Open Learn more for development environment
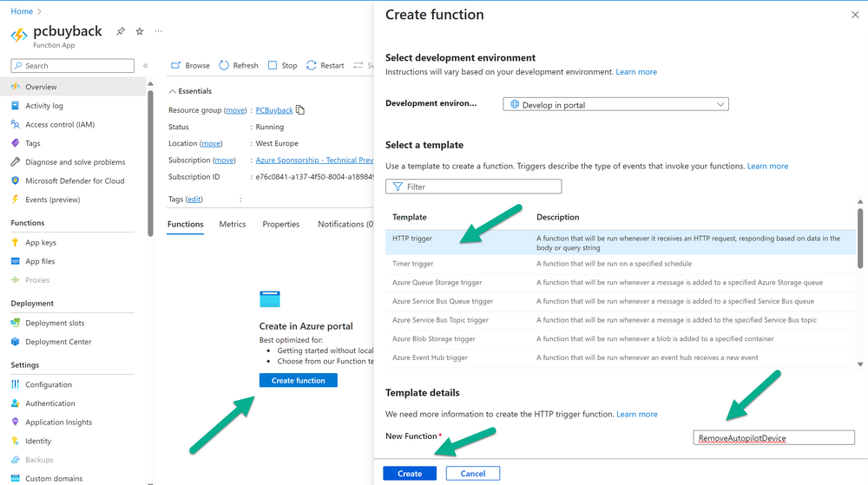The image size is (868, 485). (636, 72)
